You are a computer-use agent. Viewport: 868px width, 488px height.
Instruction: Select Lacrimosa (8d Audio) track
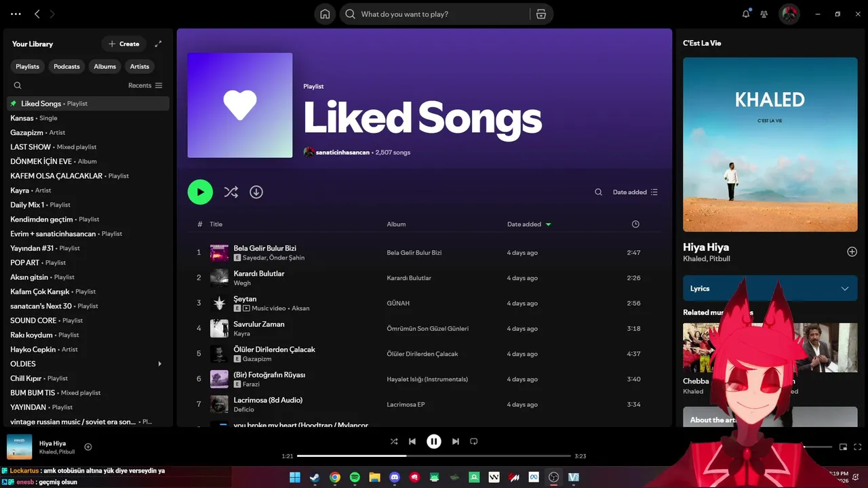point(425,405)
